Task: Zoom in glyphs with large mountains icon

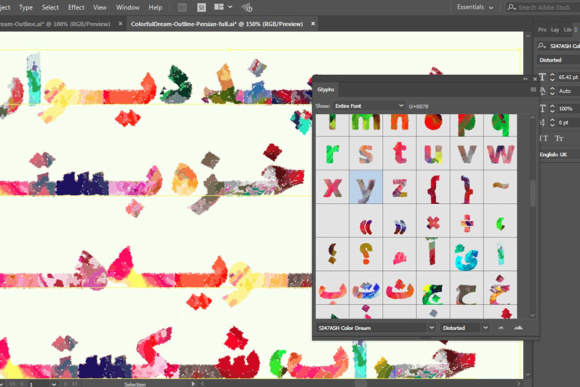Action: click(x=518, y=328)
